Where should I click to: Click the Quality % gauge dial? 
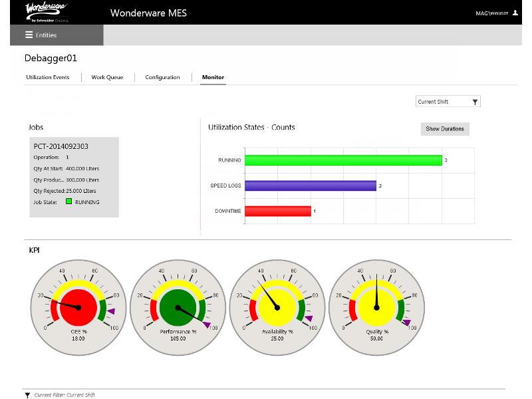pyautogui.click(x=376, y=308)
